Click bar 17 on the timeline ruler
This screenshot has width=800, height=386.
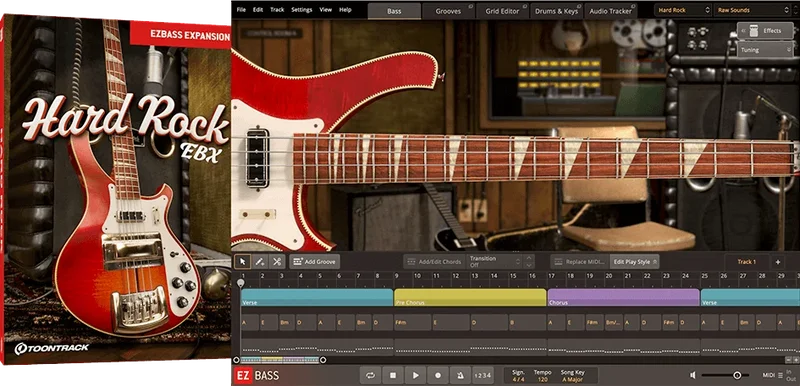(552, 276)
